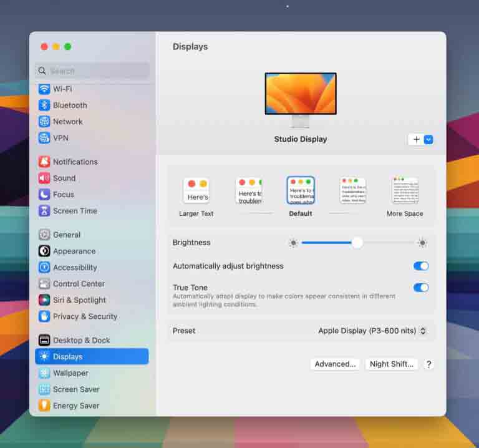Image resolution: width=479 pixels, height=448 pixels.
Task: Click the Screen Saver icon
Action: tap(44, 389)
